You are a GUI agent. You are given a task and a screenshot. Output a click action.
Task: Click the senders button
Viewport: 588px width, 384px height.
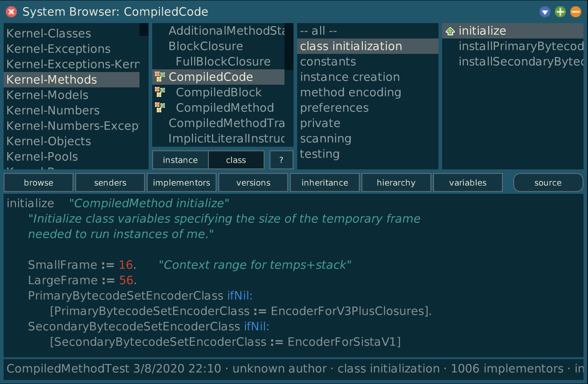110,182
